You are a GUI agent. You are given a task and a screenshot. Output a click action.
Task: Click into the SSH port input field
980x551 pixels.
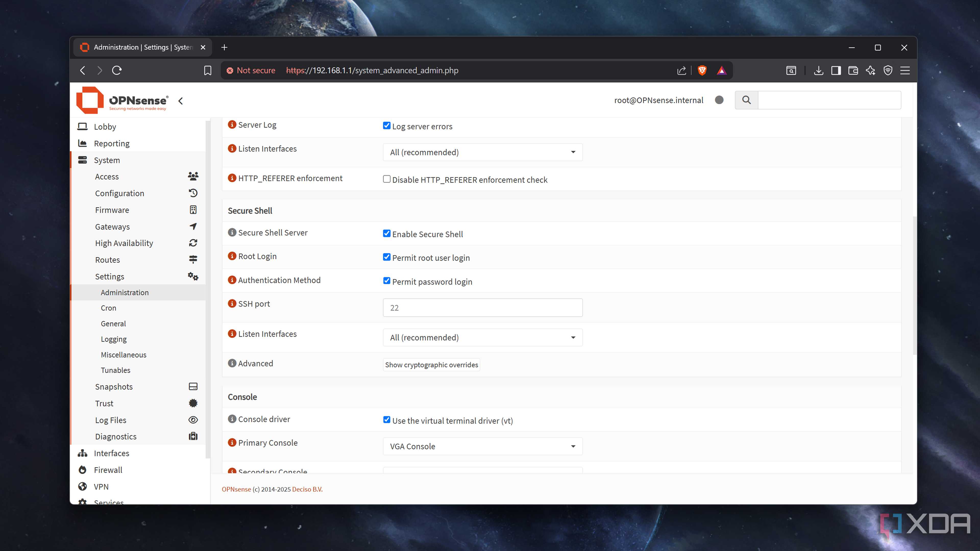point(482,308)
